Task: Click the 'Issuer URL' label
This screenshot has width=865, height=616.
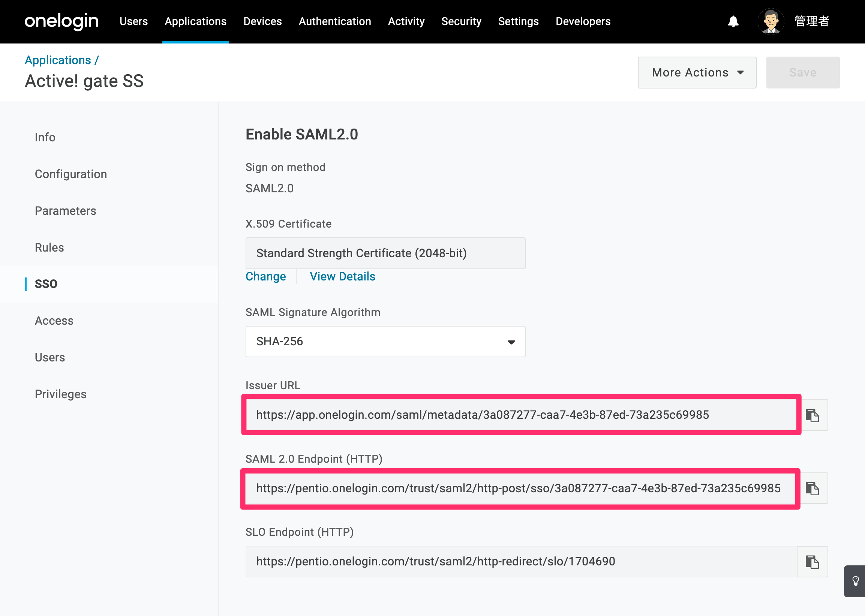Action: tap(273, 385)
